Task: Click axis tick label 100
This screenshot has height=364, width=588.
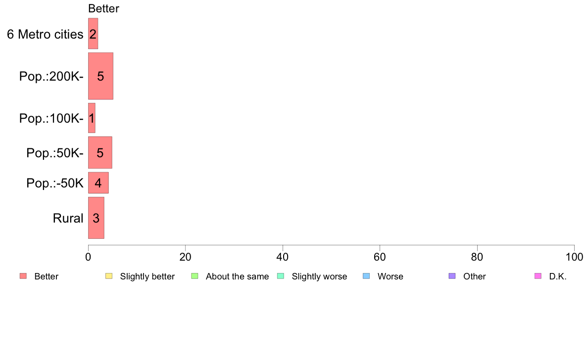Action: point(574,257)
